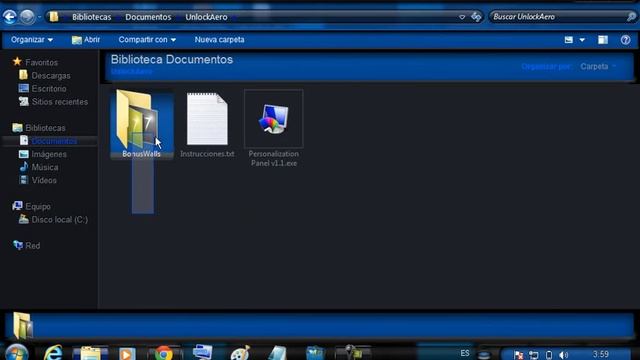
Task: Select the Instrucciones.txt file
Action: tap(207, 124)
